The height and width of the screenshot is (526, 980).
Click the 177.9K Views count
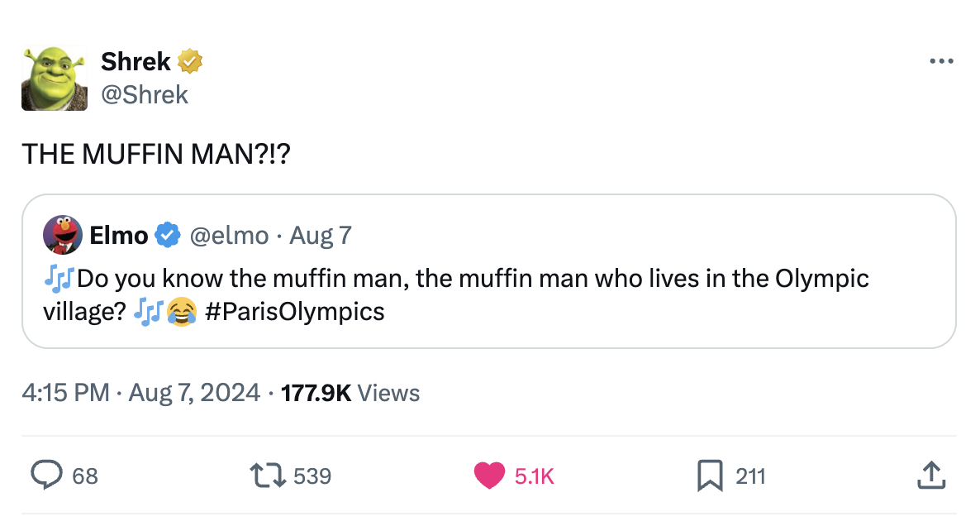pyautogui.click(x=350, y=393)
